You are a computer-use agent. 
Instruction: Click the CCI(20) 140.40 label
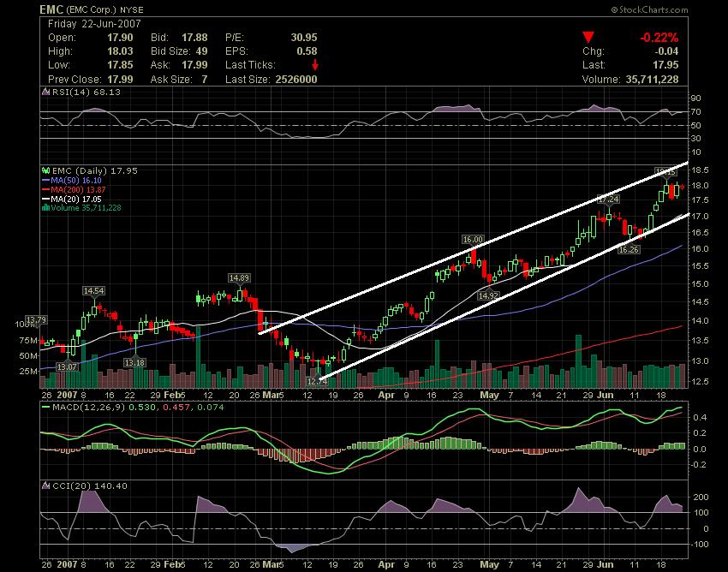point(90,486)
